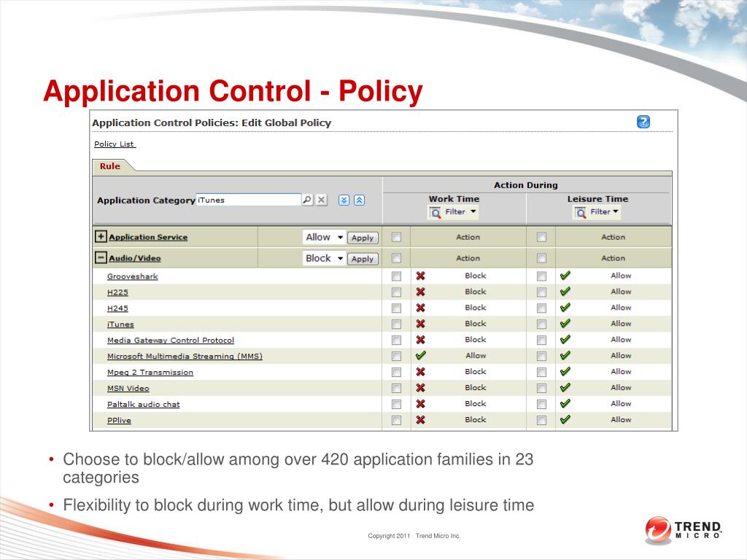
Task: Check the Leisure Time box for Audio/Video
Action: click(x=542, y=258)
